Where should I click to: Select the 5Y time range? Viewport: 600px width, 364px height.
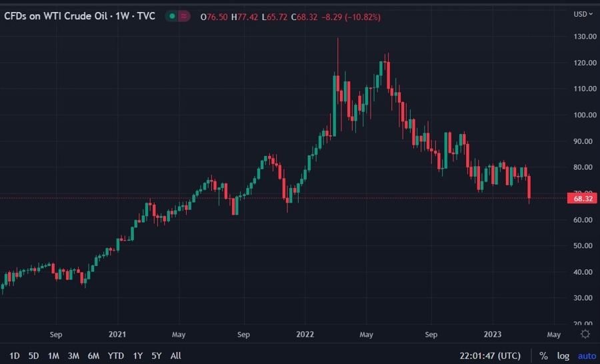(x=157, y=356)
